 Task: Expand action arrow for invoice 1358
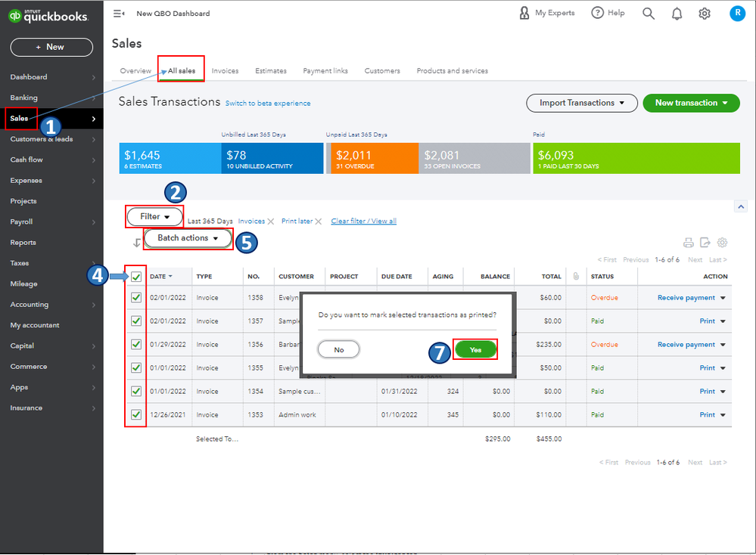723,298
